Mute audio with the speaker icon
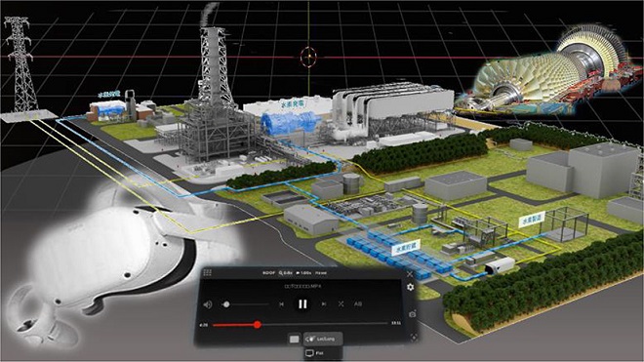The image size is (644, 362). (x=208, y=304)
